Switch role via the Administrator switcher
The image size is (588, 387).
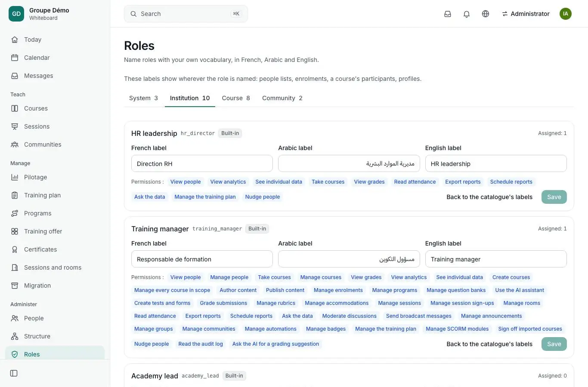click(526, 14)
